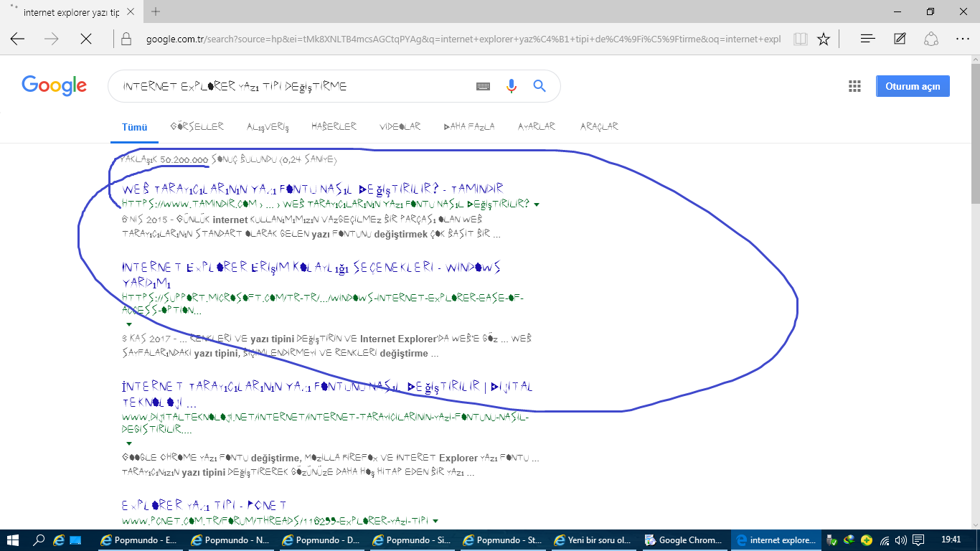Expand the tamindir.com URL dropdown arrow
This screenshot has height=551, width=980.
coord(537,204)
